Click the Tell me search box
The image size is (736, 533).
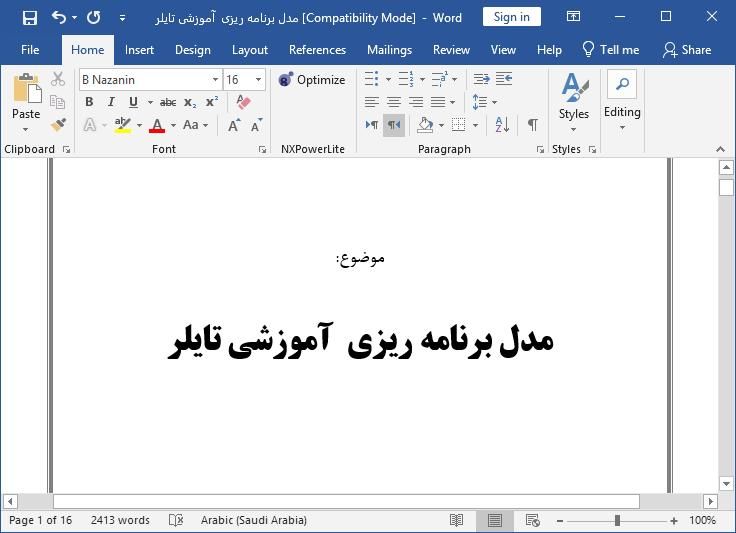[610, 50]
